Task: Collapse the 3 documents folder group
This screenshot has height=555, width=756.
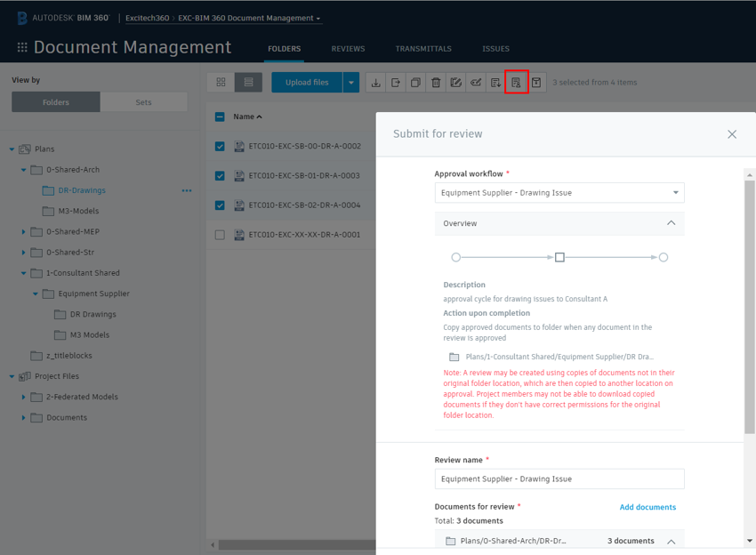Action: point(671,541)
